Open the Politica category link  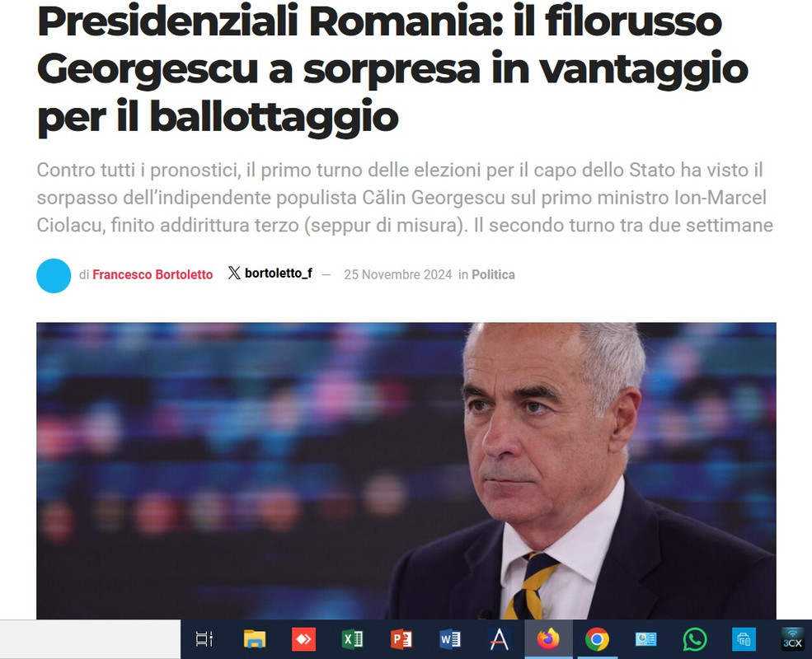493,274
